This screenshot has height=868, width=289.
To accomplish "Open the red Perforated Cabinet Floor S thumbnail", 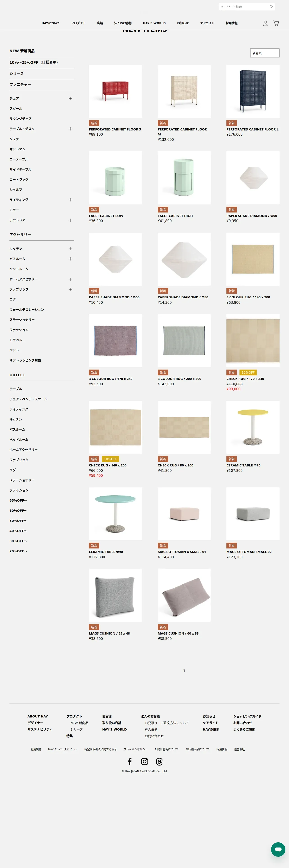I will pyautogui.click(x=115, y=91).
